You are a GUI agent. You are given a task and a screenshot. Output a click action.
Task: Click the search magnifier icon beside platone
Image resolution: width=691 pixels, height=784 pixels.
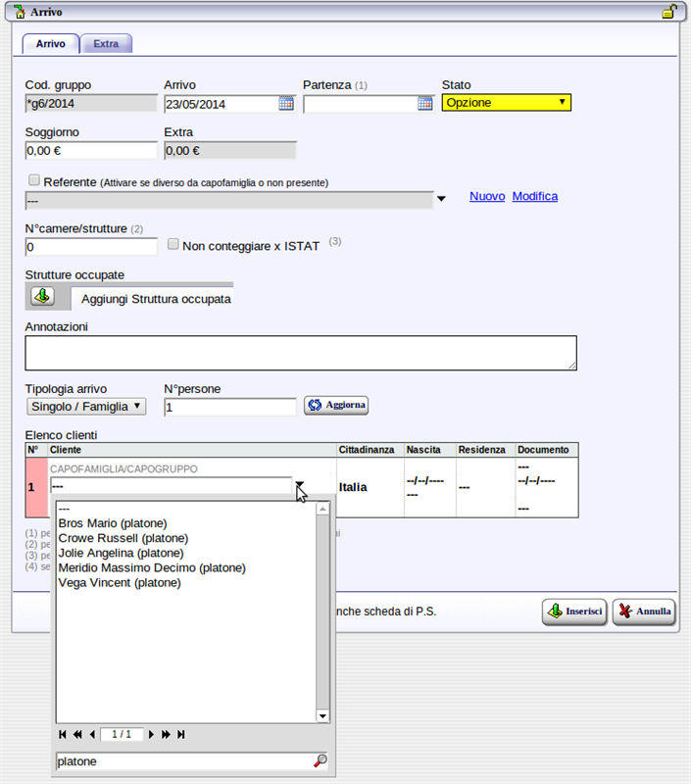point(320,760)
